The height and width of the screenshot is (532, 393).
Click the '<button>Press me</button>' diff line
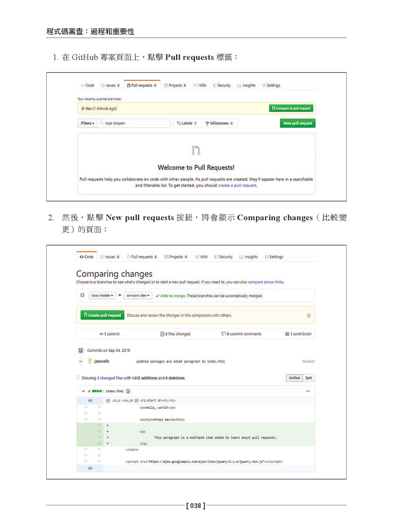162,420
